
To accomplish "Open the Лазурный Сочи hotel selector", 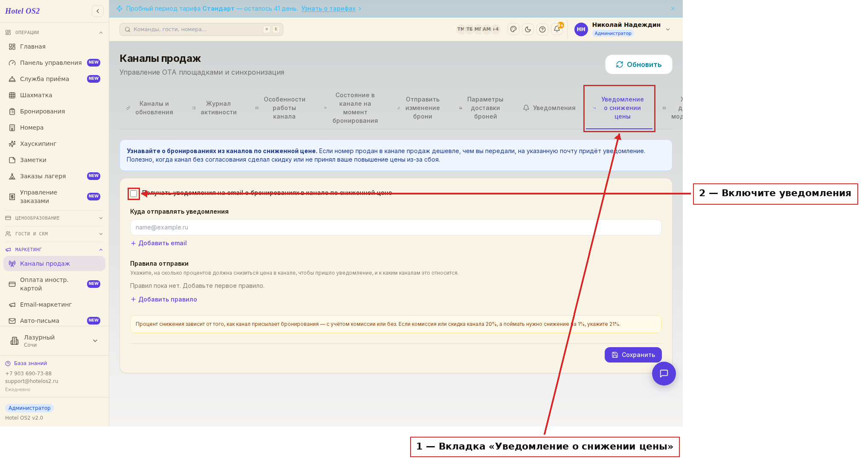I will (54, 341).
